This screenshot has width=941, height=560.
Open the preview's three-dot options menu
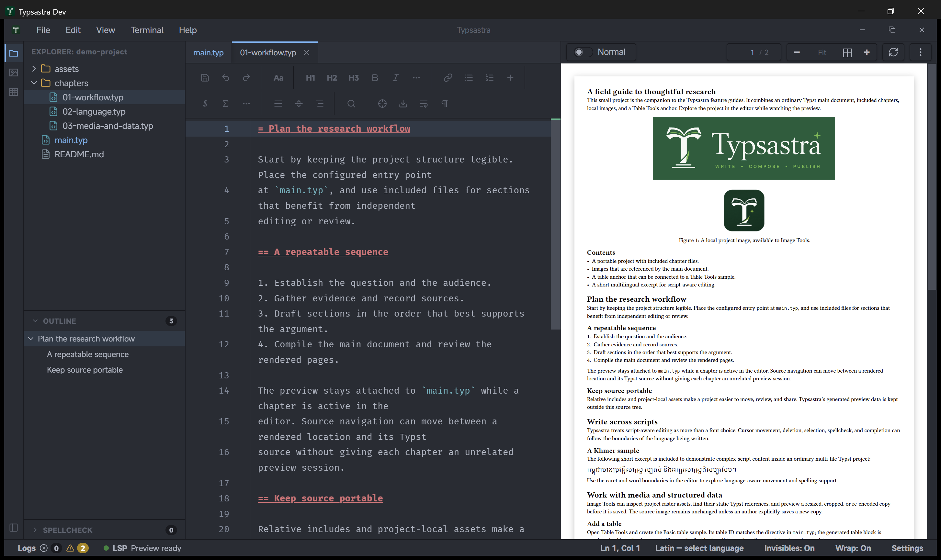(x=921, y=52)
